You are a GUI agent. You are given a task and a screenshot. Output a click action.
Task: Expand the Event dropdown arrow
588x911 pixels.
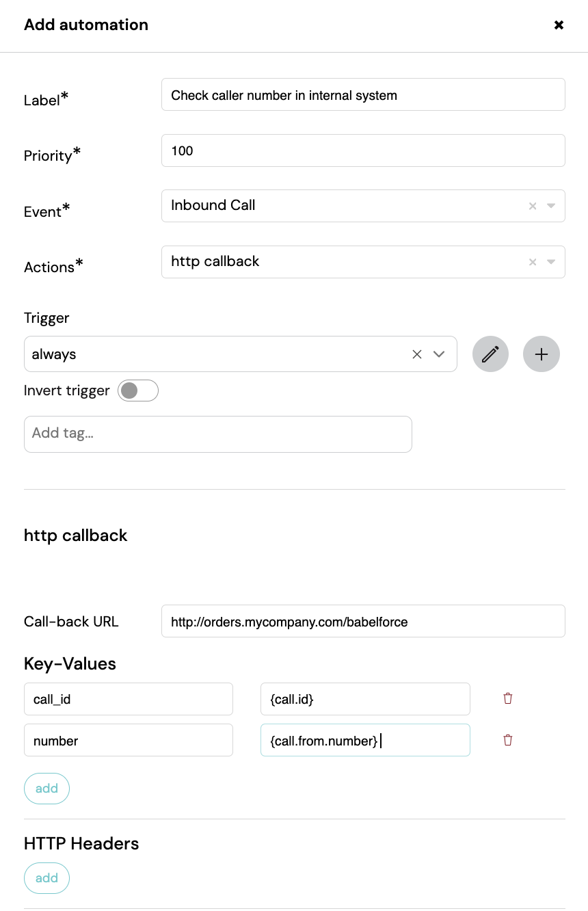point(551,206)
